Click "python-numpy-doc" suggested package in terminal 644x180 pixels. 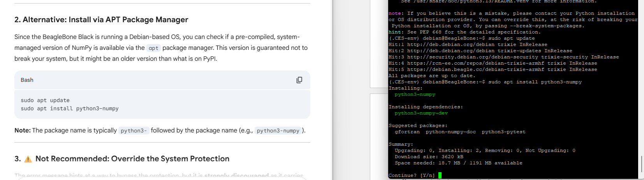pos(451,132)
